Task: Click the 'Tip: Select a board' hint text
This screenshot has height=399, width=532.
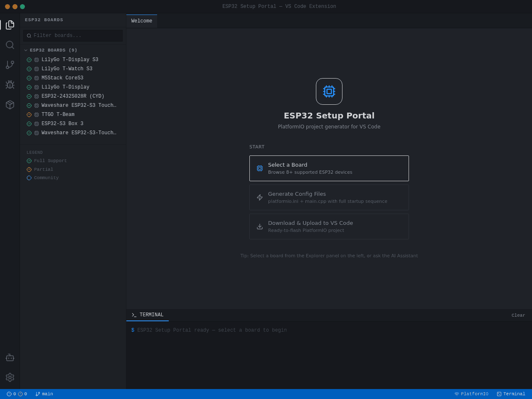Action: pyautogui.click(x=329, y=256)
